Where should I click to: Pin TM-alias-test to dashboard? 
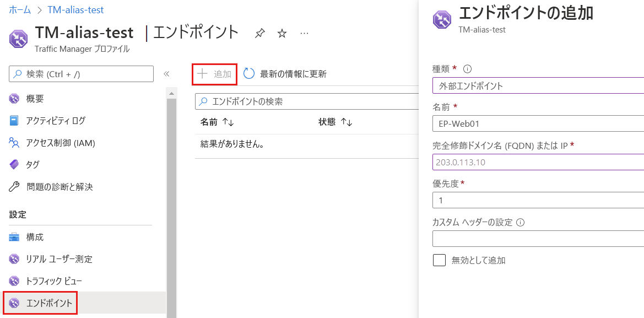[x=259, y=33]
